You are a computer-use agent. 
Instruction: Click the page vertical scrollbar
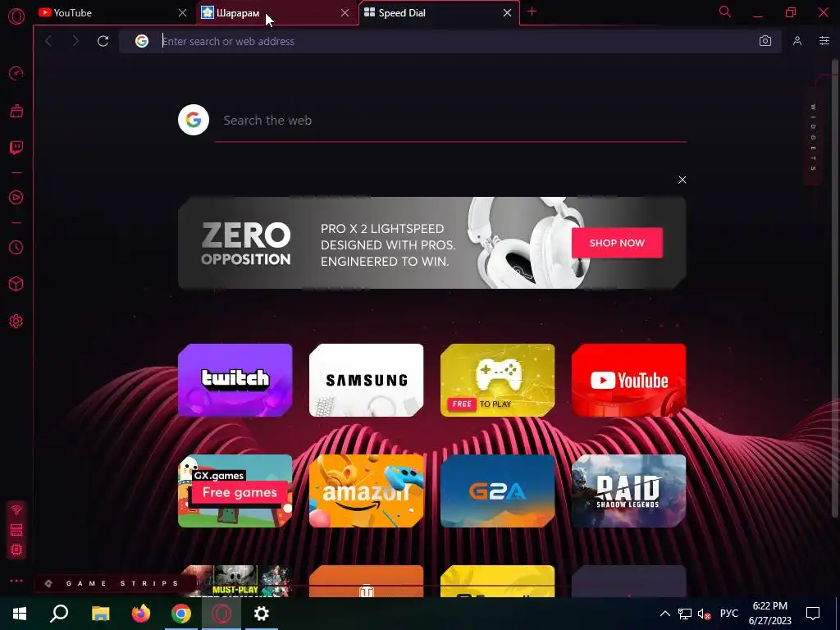pyautogui.click(x=834, y=290)
